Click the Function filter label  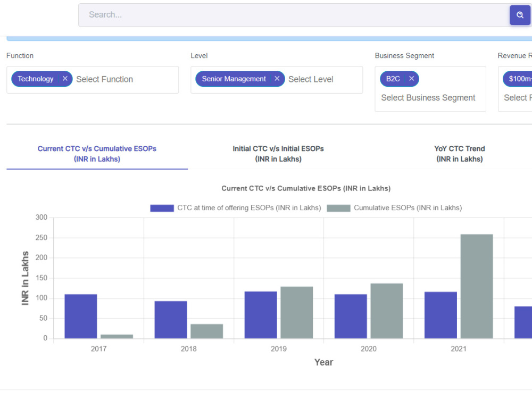point(20,56)
